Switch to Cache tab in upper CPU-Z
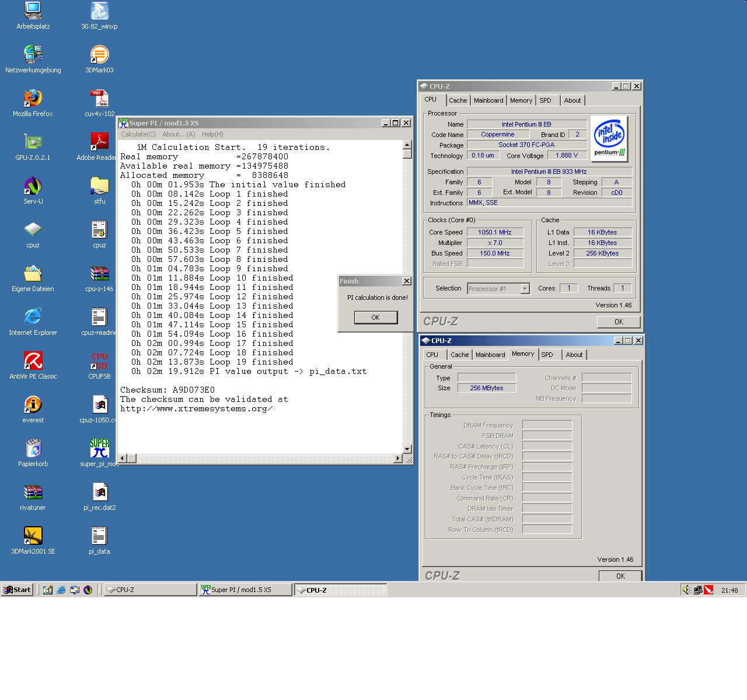Screen dimensions: 747x700 tap(458, 100)
